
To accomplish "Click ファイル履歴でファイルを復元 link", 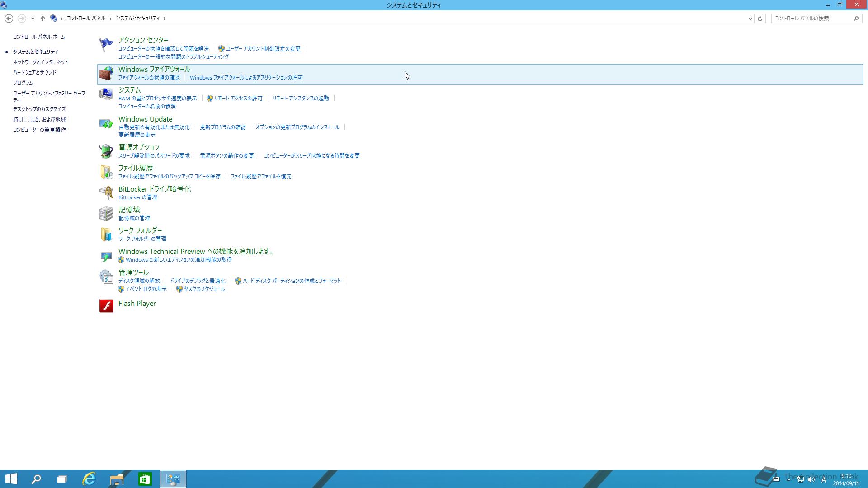I will 261,177.
